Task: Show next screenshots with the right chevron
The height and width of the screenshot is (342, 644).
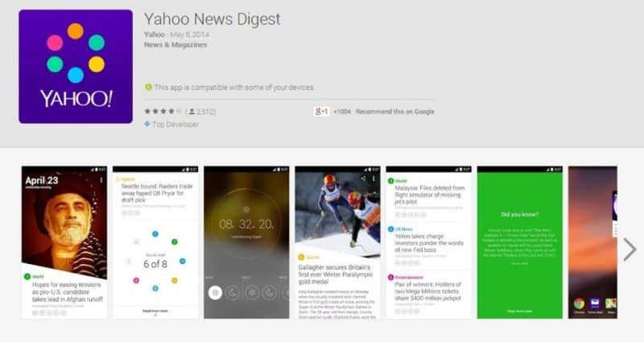Action: (630, 249)
